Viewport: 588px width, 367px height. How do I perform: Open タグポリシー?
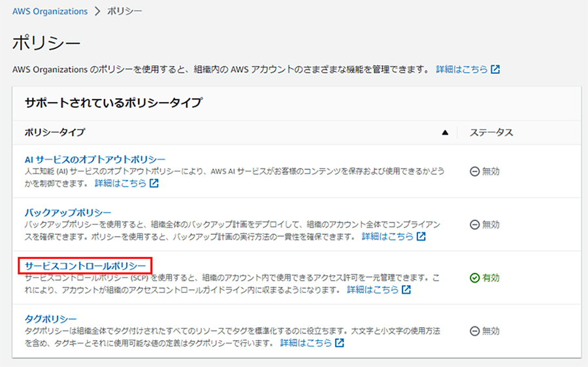point(50,319)
